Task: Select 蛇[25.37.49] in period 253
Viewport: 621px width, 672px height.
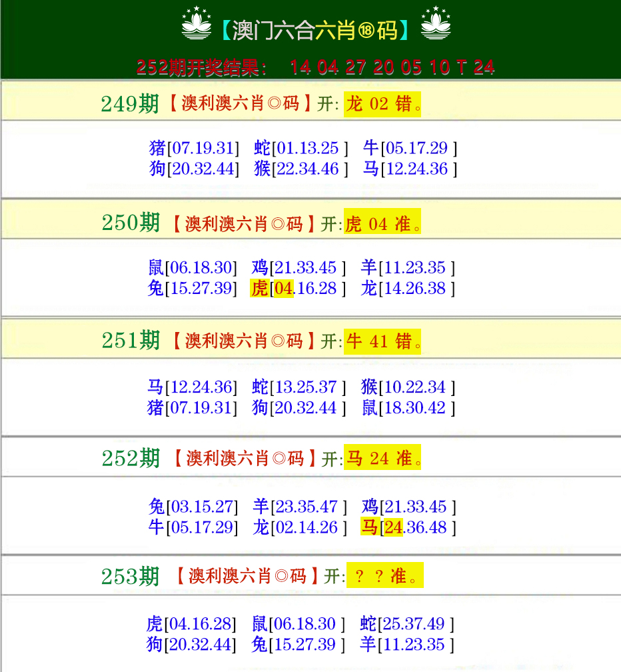Action: (407, 623)
